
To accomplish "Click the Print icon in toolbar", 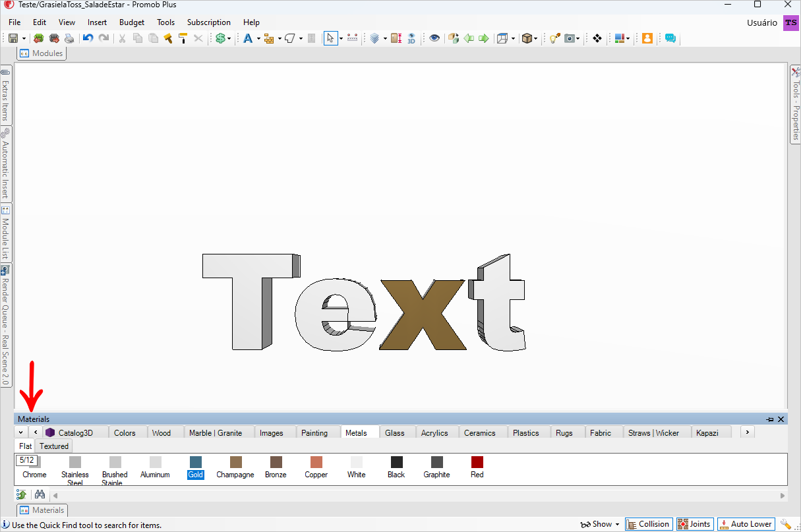I will [x=69, y=38].
